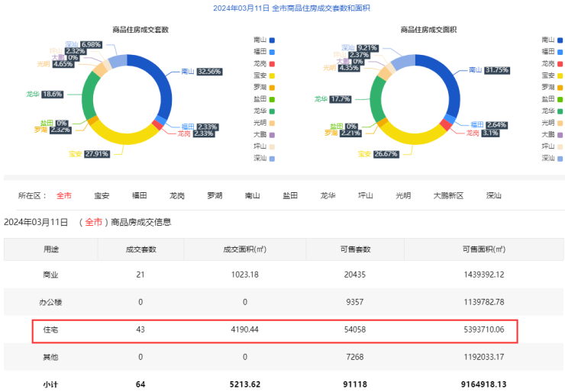The height and width of the screenshot is (392, 565).
Task: Click the 可售面积(㎡) column header
Action: coord(483,249)
